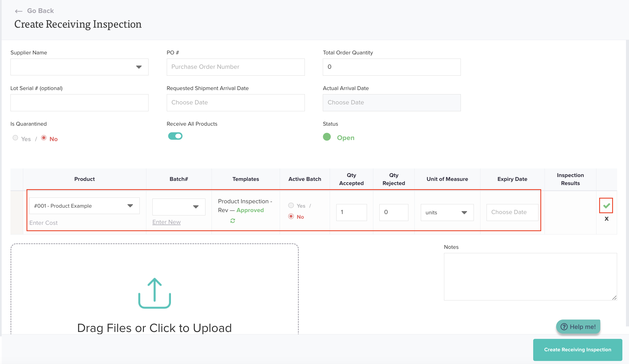Open the Batch# dropdown
The image size is (629, 364).
click(179, 207)
